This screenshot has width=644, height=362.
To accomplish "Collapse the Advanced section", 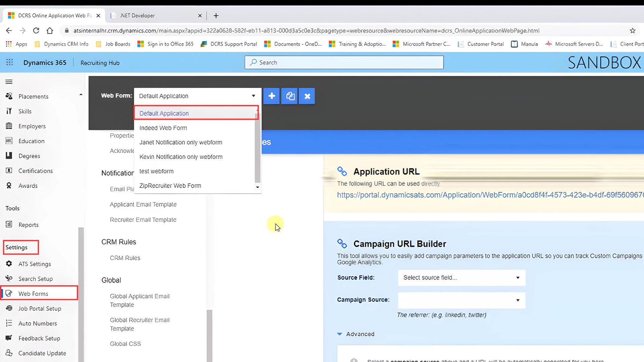I will (356, 334).
